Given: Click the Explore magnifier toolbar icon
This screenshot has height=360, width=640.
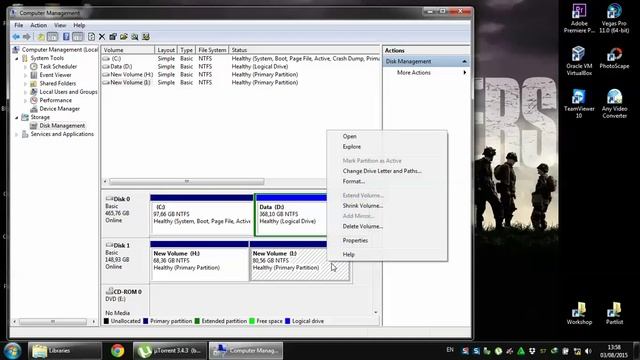Looking at the screenshot, I should 135,37.
